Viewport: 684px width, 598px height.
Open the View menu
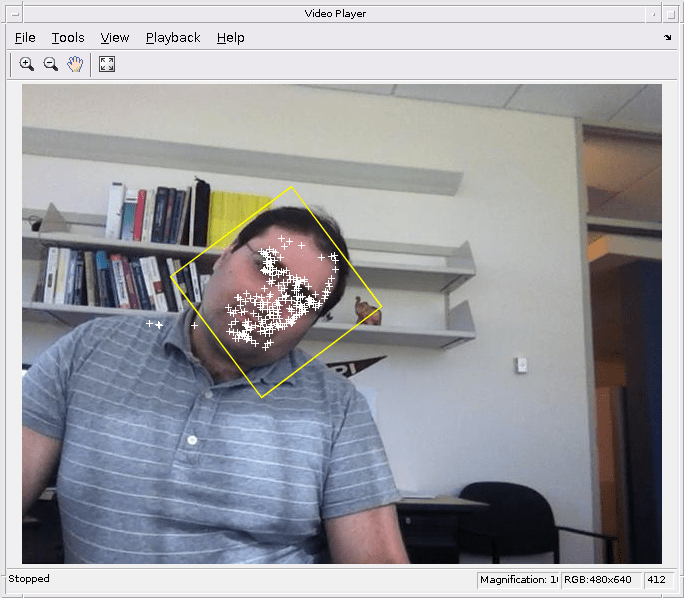pyautogui.click(x=115, y=38)
